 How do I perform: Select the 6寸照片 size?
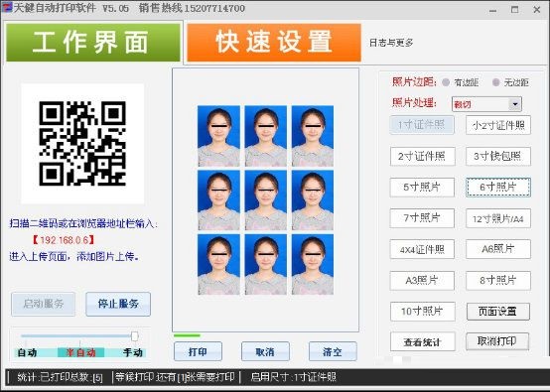[x=498, y=188]
